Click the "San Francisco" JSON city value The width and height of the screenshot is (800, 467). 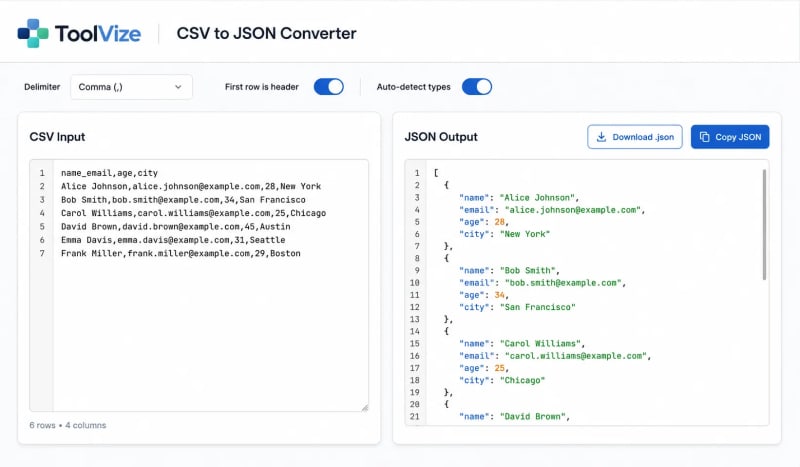click(x=537, y=307)
